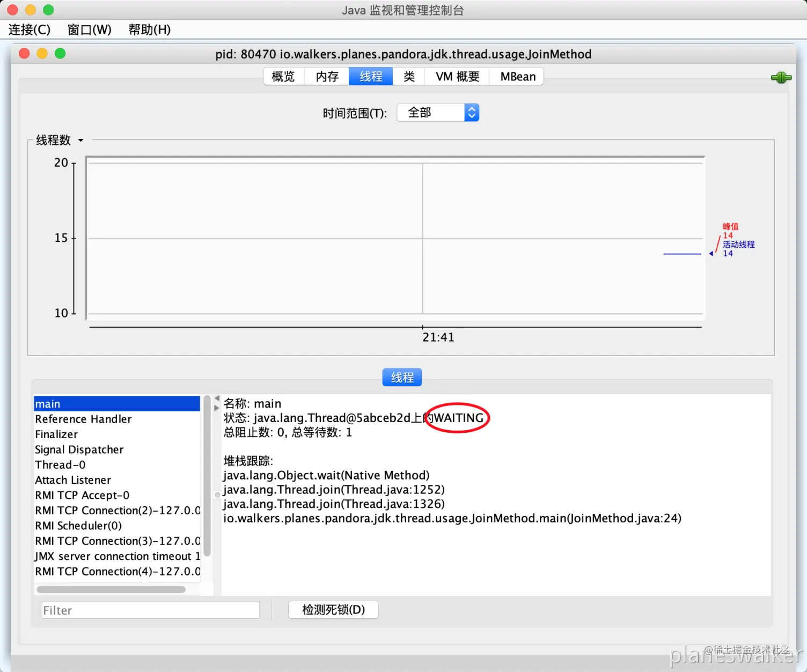Click the Thread.join(Thread.java:1326) stack line
This screenshot has height=672, width=807.
click(334, 504)
